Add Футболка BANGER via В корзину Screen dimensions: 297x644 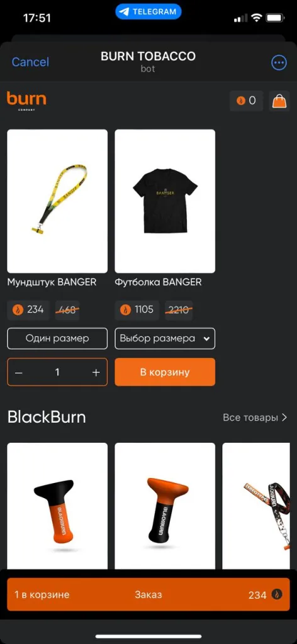pyautogui.click(x=165, y=372)
